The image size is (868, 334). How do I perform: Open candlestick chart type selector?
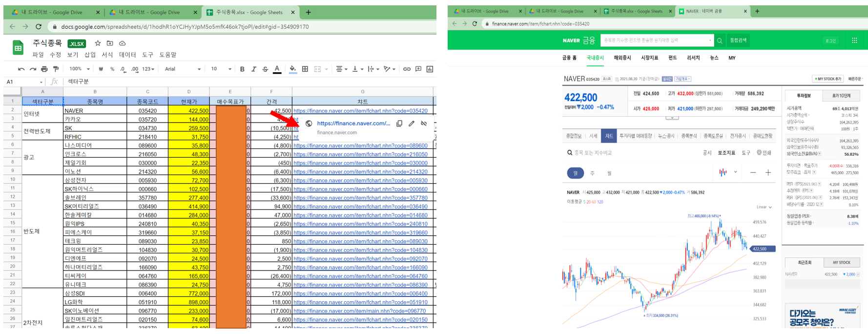(x=727, y=172)
